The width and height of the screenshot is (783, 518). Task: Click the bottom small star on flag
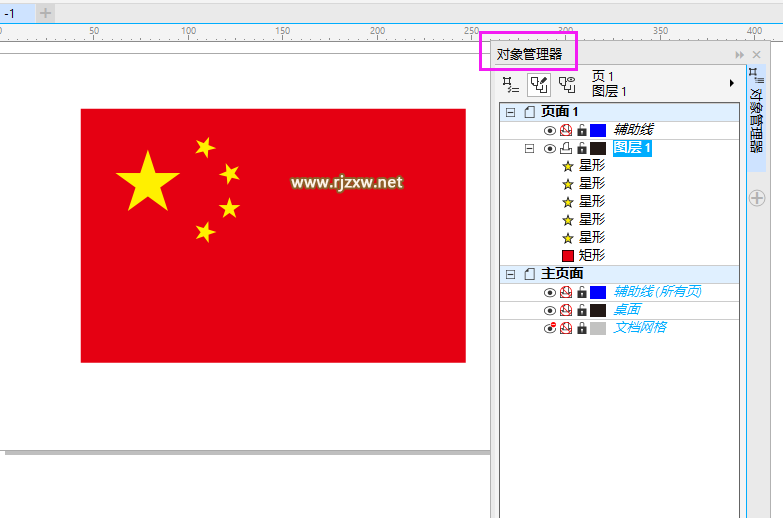[x=205, y=232]
